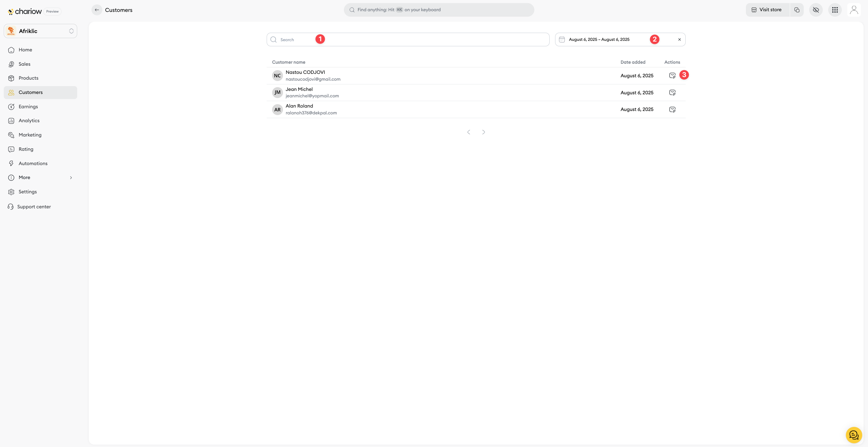Screen dimensions: 868x447
Task: Click the action icon for Nastou CODJOVI
Action: click(x=672, y=76)
